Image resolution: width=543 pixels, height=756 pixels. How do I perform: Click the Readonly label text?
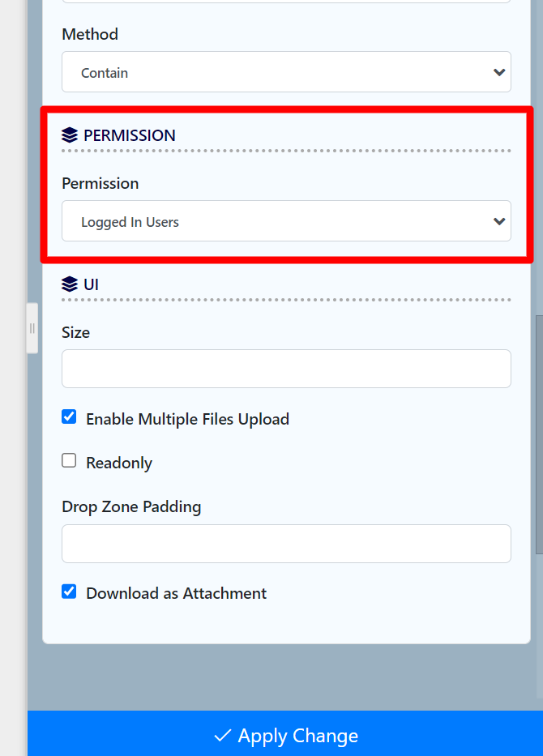click(119, 463)
